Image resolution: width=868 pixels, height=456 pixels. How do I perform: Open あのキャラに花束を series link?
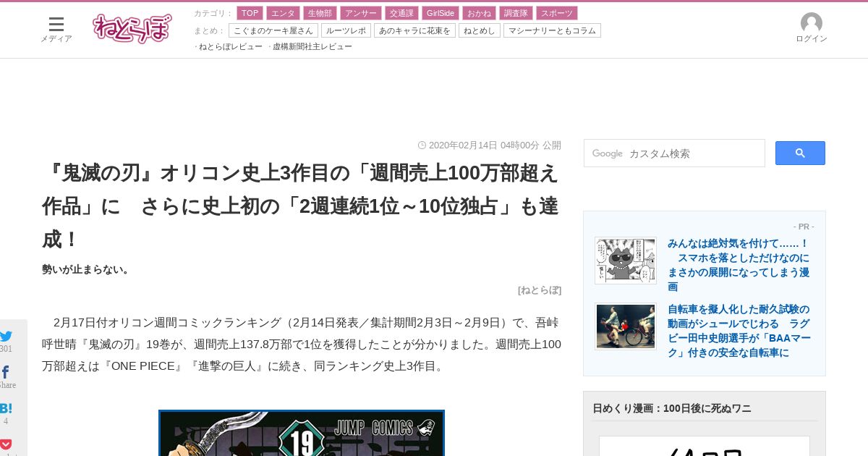tap(414, 30)
